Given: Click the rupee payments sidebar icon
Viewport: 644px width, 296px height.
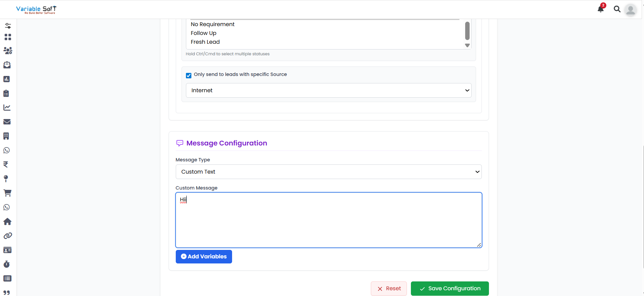Looking at the screenshot, I should [6, 164].
